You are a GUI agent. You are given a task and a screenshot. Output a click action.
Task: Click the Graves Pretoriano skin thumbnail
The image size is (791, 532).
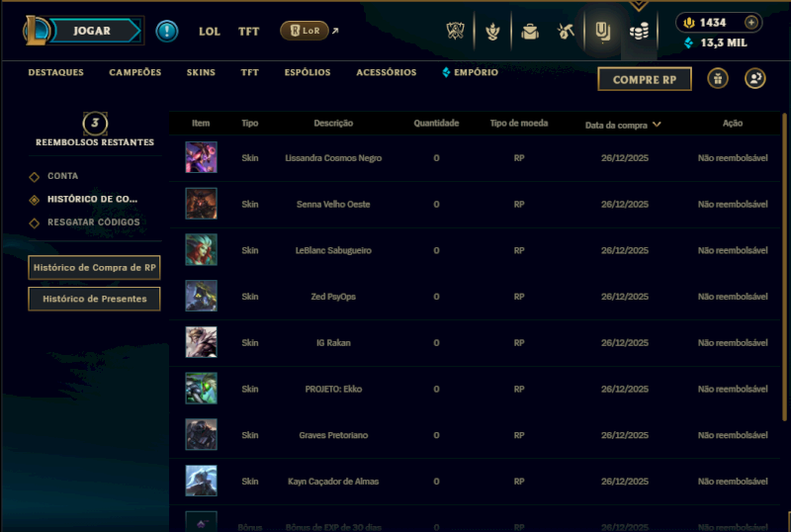202,434
